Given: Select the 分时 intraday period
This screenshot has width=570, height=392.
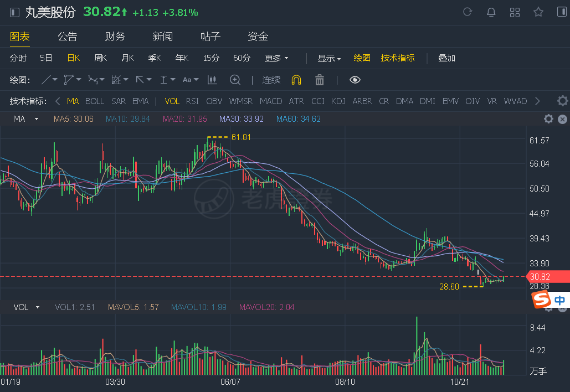Looking at the screenshot, I should click(18, 58).
